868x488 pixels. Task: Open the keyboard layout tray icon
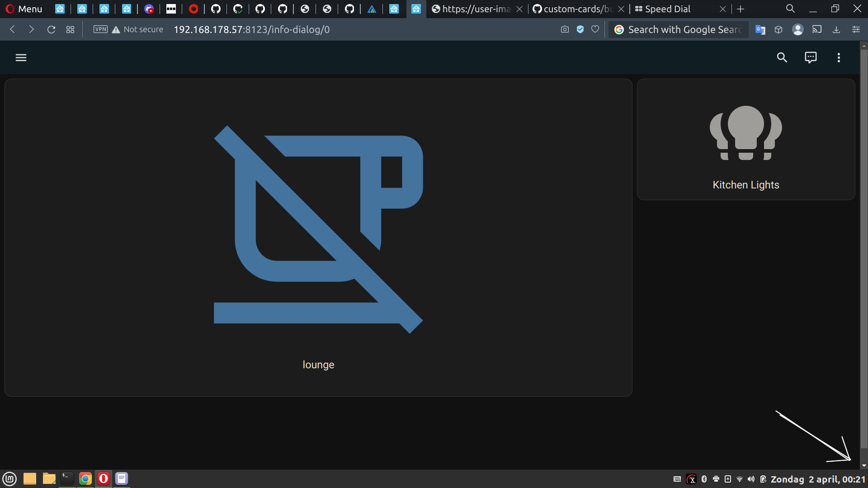pos(677,479)
